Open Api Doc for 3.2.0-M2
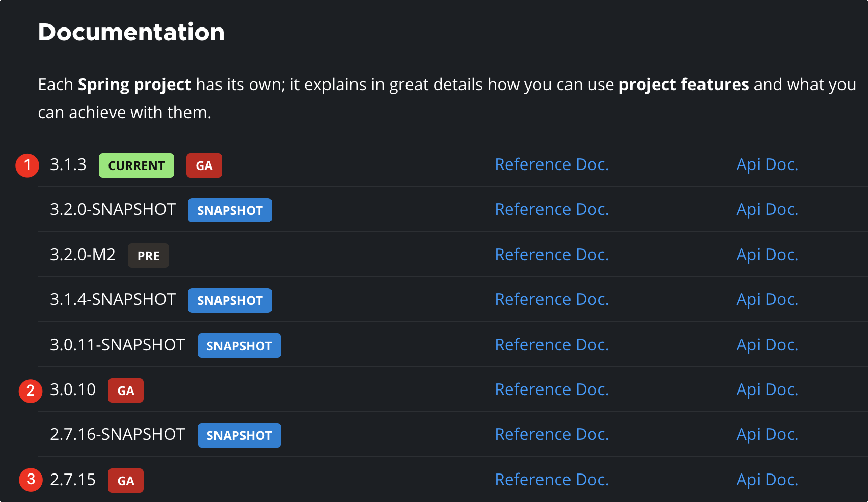The height and width of the screenshot is (502, 868). [767, 255]
